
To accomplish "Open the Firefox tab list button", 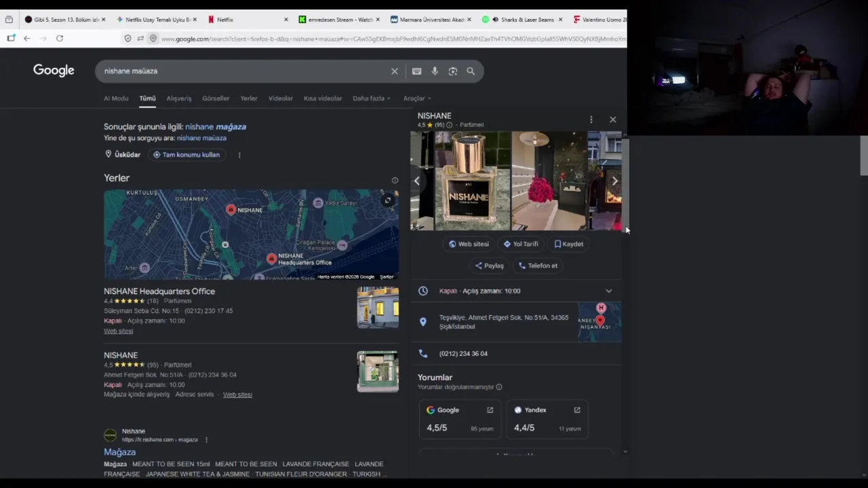I will (x=9, y=20).
